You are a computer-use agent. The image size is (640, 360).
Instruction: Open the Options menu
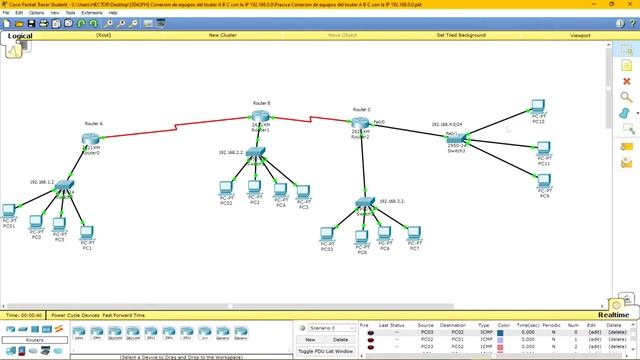[36, 13]
